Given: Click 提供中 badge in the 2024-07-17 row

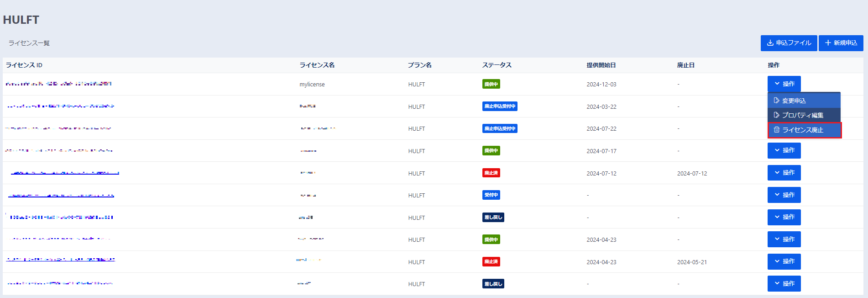Looking at the screenshot, I should [491, 151].
